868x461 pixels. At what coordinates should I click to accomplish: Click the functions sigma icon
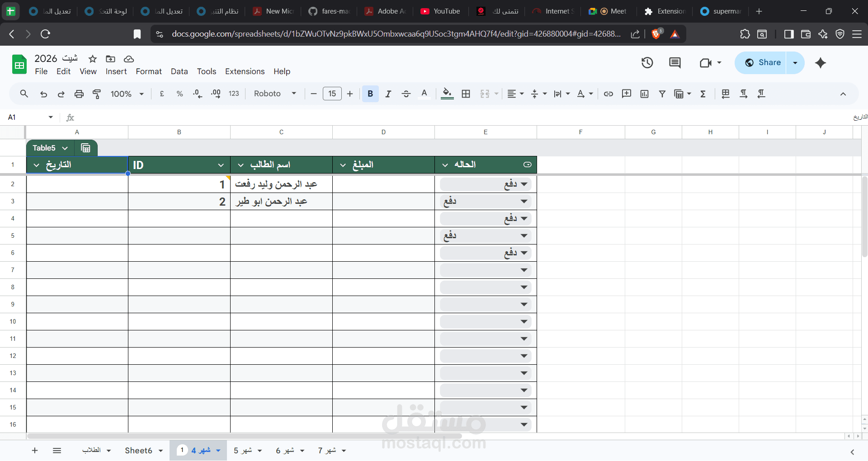click(703, 94)
